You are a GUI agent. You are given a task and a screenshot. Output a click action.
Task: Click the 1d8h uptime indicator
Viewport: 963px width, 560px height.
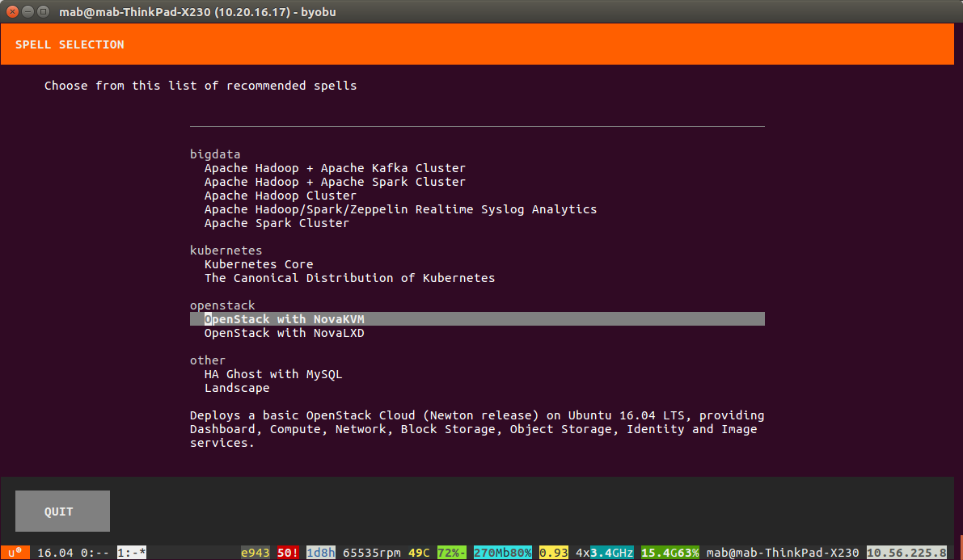(x=320, y=553)
